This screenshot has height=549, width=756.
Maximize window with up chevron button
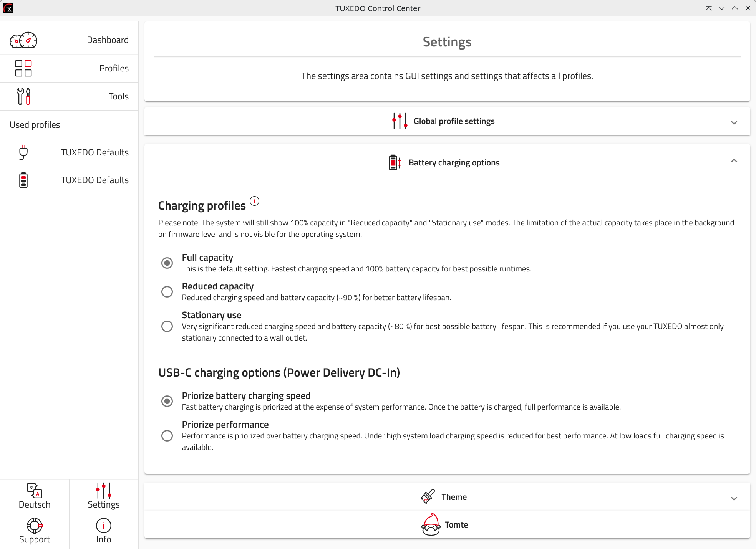click(735, 8)
